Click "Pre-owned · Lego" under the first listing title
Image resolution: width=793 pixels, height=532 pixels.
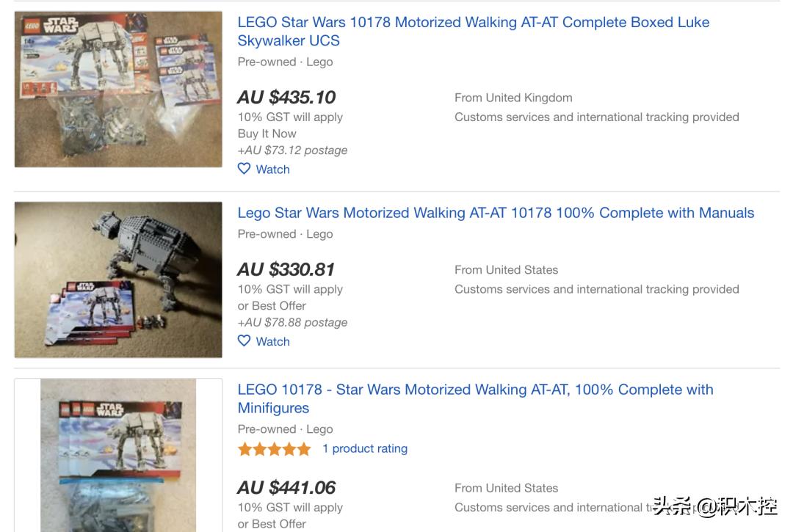click(285, 62)
